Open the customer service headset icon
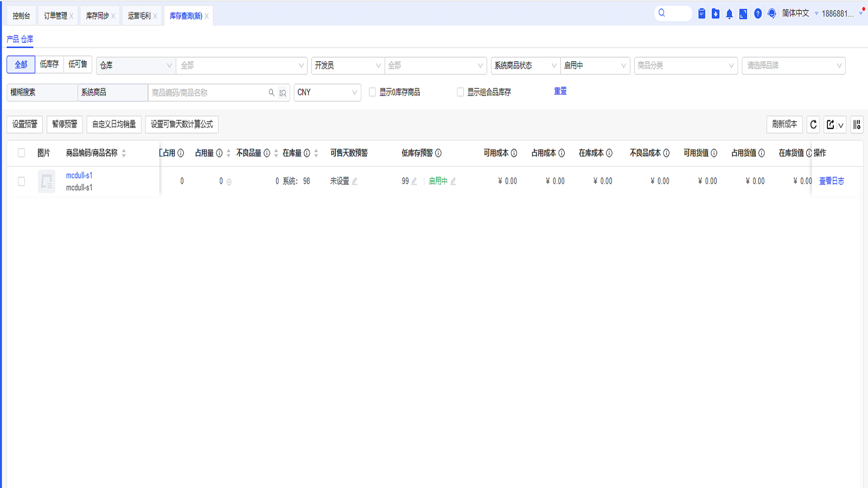Image resolution: width=868 pixels, height=488 pixels. (x=772, y=14)
